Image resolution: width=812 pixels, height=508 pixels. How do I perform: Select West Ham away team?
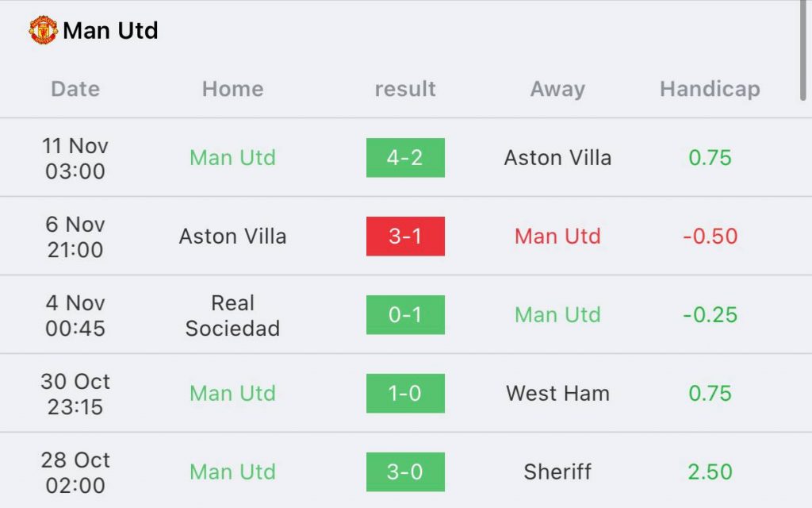pyautogui.click(x=557, y=394)
